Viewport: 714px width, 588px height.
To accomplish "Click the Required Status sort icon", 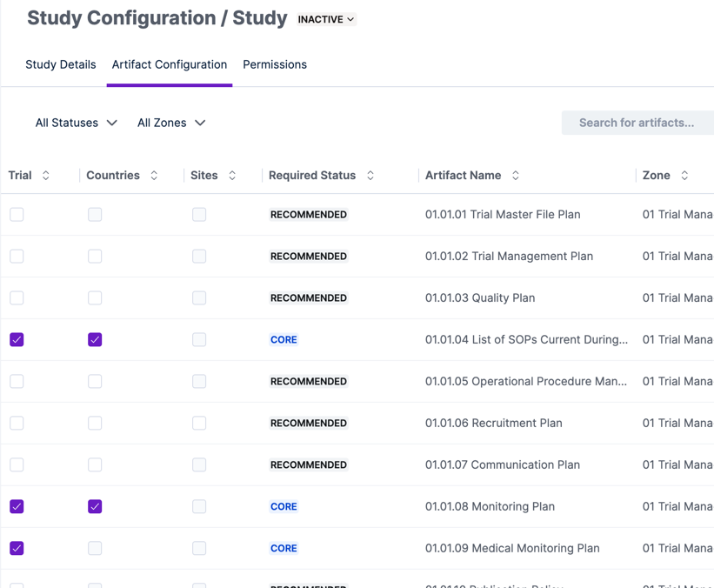I will click(370, 176).
